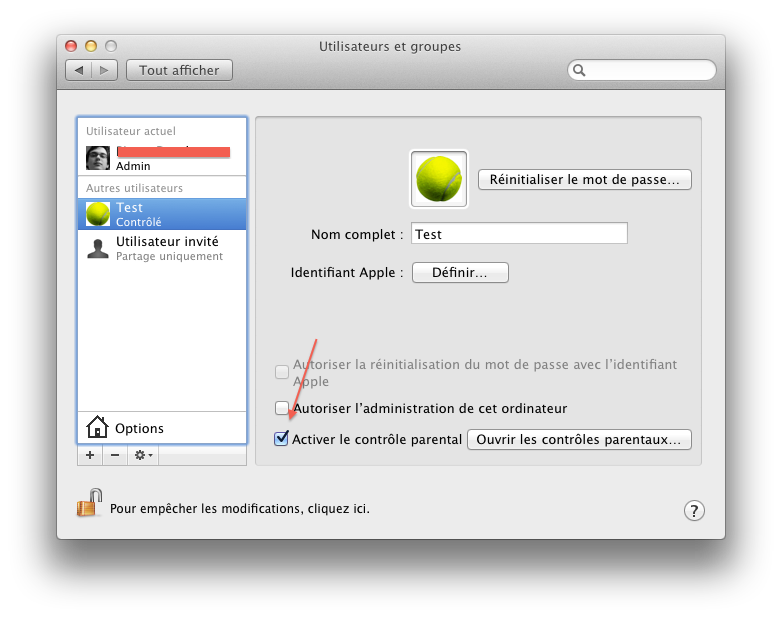Click the Tout afficher button
Viewport: 782px width, 618px height.
(181, 70)
